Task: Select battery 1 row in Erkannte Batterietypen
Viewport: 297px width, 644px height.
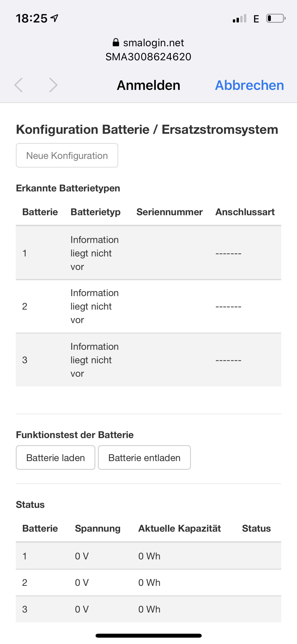Action: (x=148, y=253)
